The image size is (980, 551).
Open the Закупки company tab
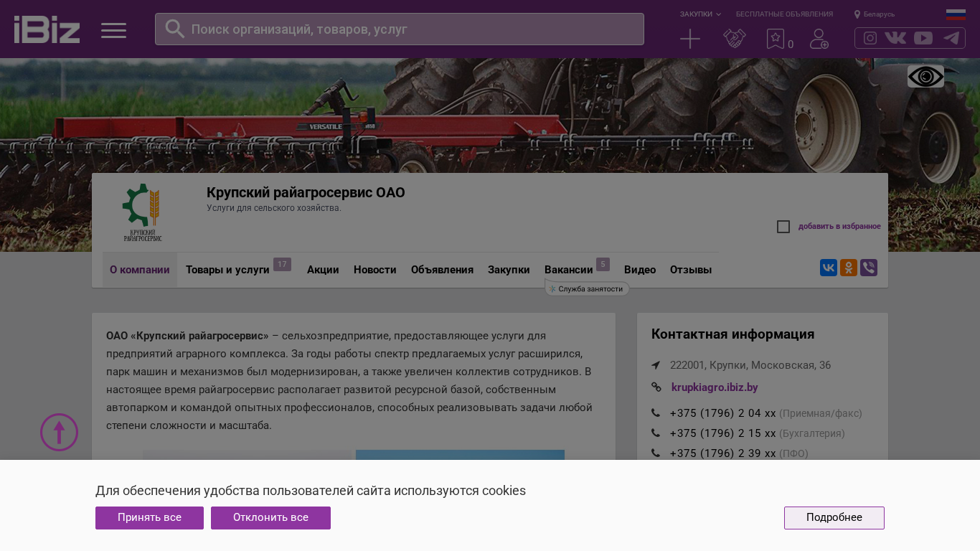(x=509, y=270)
